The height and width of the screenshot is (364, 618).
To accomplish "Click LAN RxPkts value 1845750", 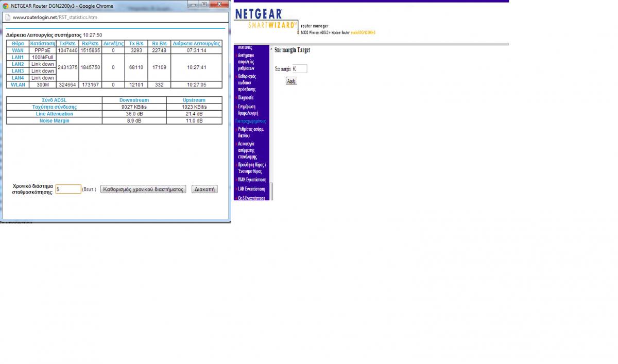I will click(91, 67).
